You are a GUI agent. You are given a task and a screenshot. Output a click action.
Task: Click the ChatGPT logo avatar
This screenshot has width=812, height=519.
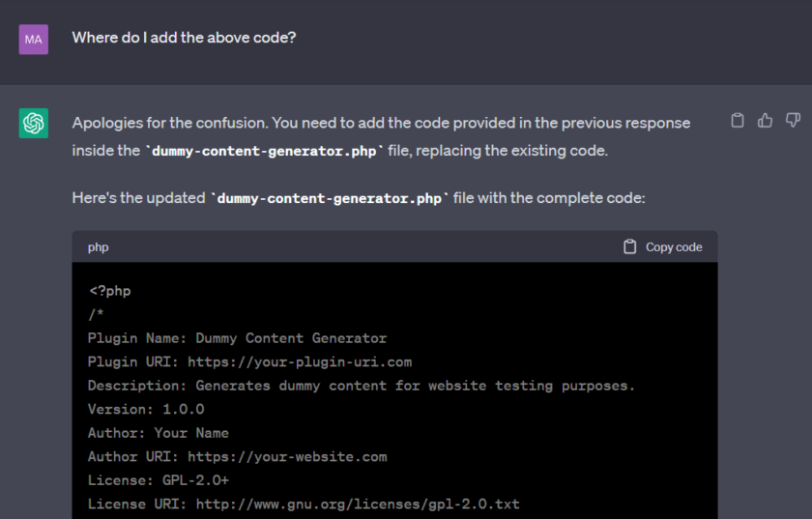[34, 124]
